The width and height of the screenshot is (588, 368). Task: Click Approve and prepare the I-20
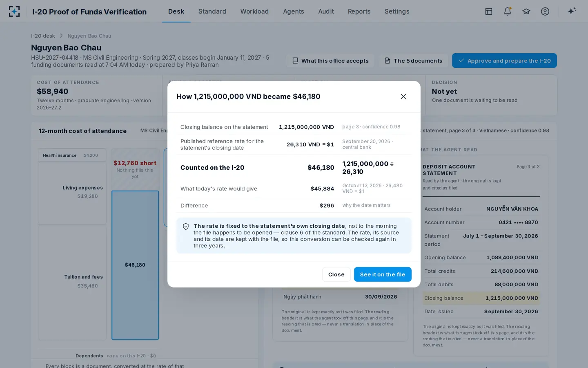click(504, 61)
